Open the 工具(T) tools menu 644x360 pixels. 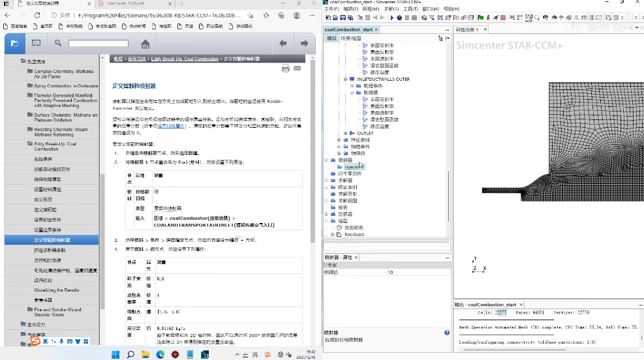410,8
